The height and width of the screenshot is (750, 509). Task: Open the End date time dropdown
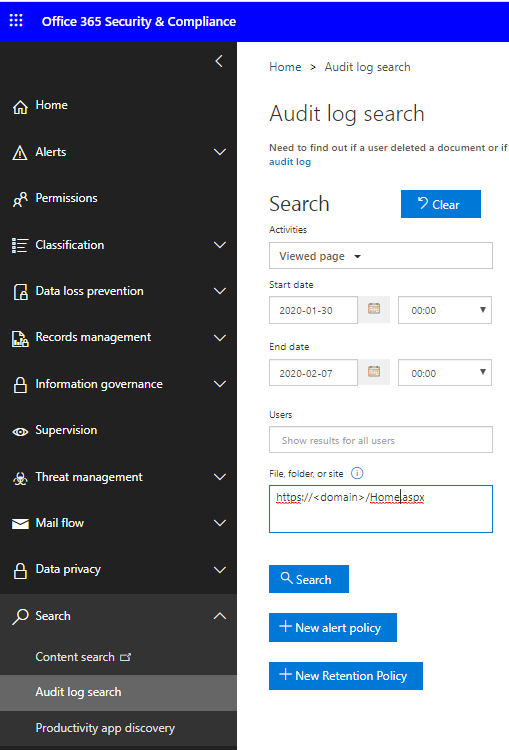445,373
